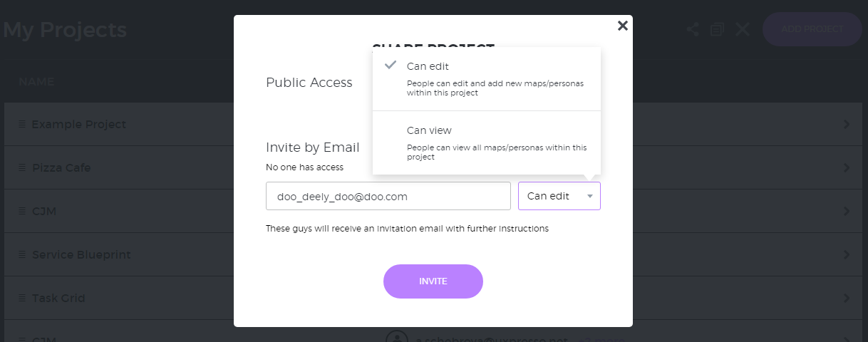The width and height of the screenshot is (868, 342).
Task: Expand the Service Blueprint row chevron
Action: tap(847, 254)
